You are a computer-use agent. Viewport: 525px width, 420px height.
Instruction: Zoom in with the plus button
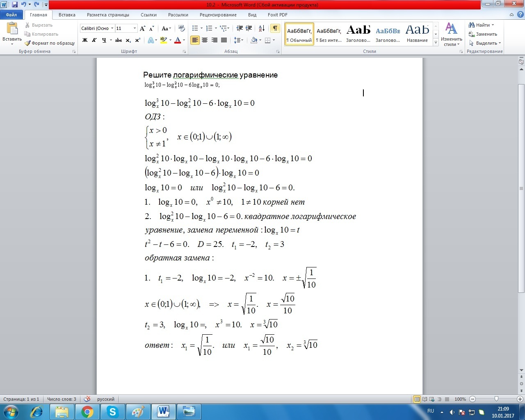tap(520, 399)
